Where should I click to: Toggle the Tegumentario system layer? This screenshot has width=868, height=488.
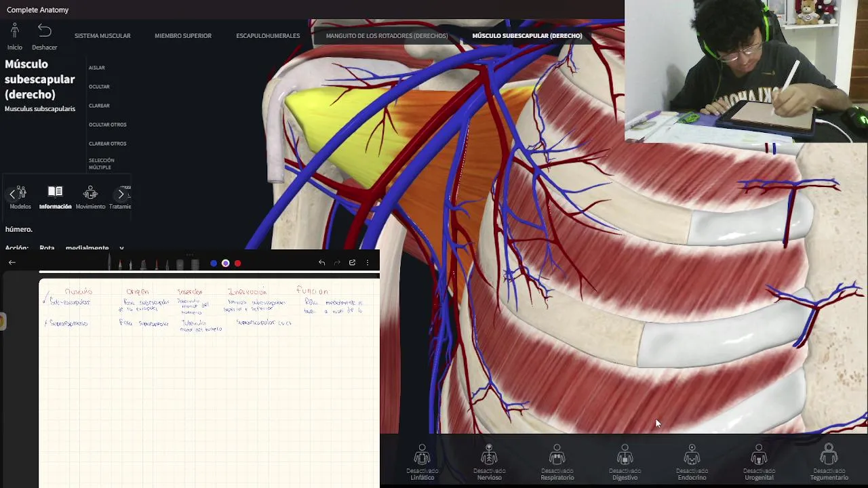coord(829,462)
